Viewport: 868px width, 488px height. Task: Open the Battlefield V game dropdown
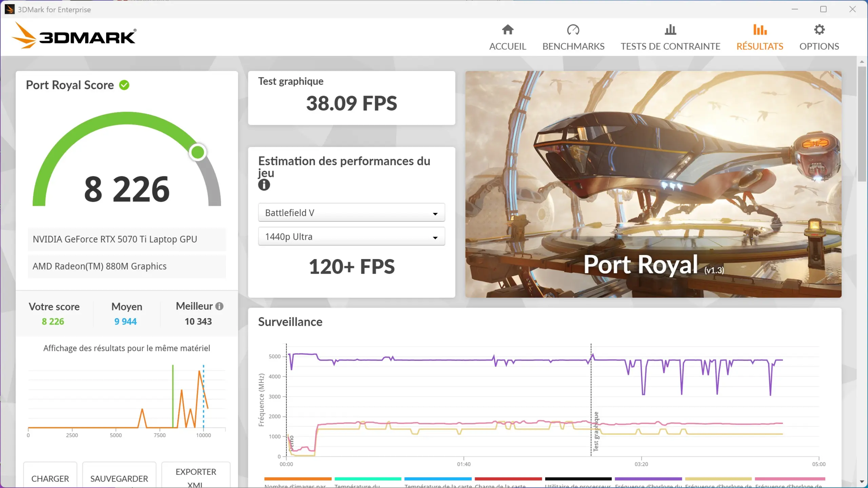click(x=351, y=212)
